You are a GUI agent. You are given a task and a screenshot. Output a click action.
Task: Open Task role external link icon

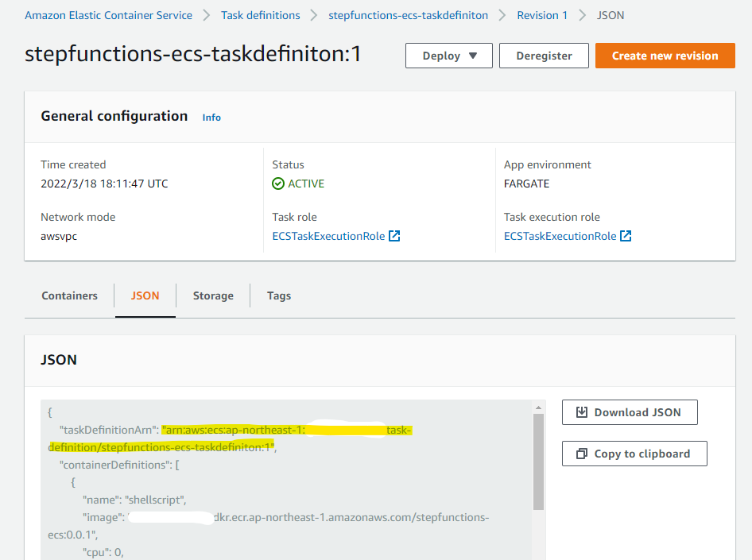coord(393,235)
